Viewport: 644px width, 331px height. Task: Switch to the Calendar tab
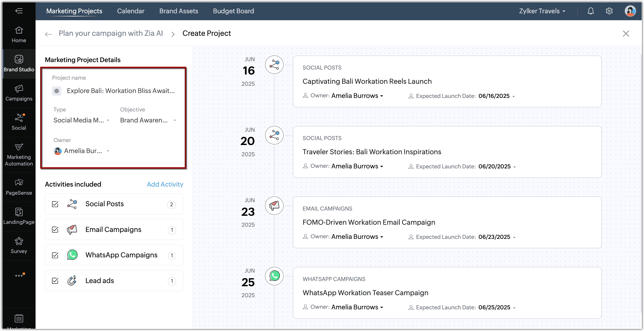tap(131, 11)
